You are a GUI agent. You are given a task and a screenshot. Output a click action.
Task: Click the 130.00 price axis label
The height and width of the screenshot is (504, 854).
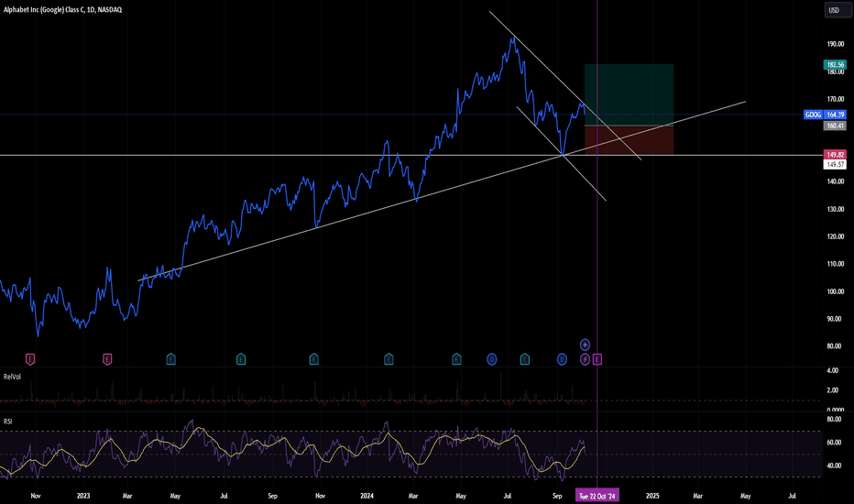835,209
